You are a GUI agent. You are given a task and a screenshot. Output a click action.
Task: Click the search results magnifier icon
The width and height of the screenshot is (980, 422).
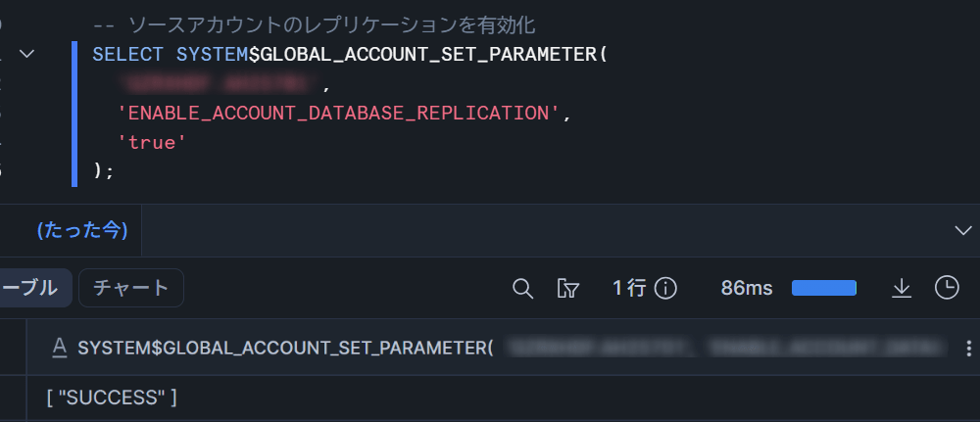(523, 288)
